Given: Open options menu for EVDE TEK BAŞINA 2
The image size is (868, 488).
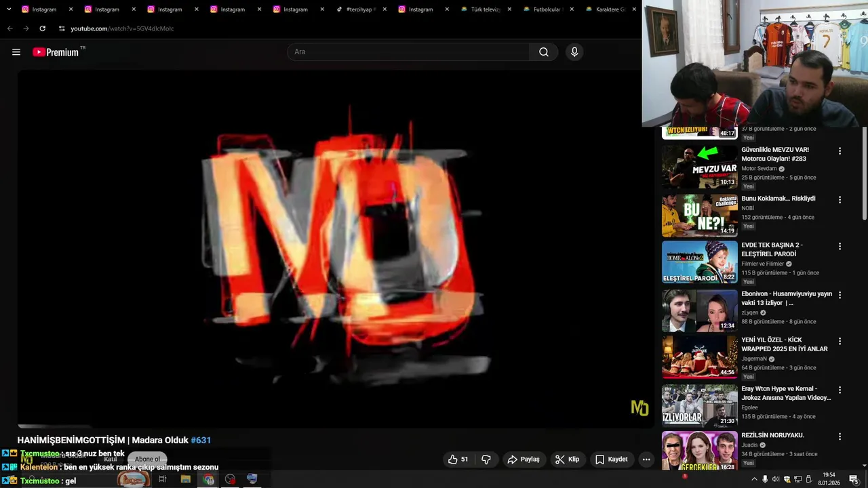Looking at the screenshot, I should tap(840, 246).
